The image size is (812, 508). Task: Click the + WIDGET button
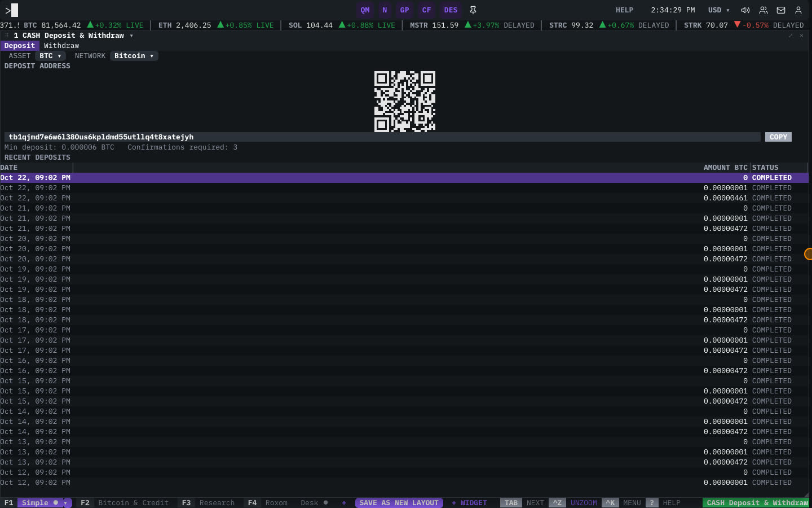469,503
